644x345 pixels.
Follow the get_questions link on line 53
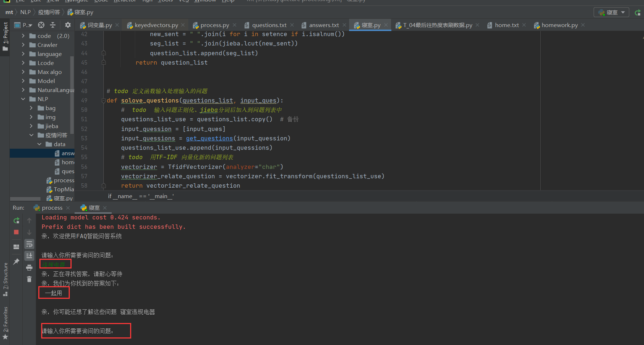[x=209, y=138]
